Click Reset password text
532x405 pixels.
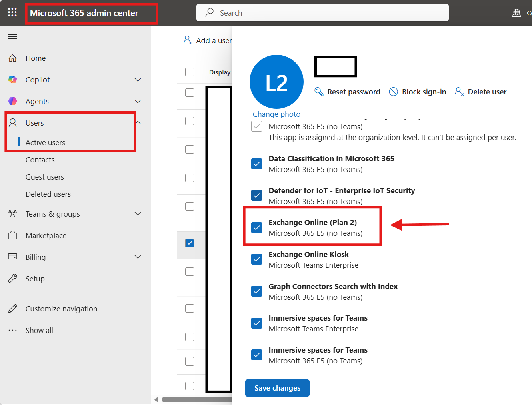click(354, 92)
